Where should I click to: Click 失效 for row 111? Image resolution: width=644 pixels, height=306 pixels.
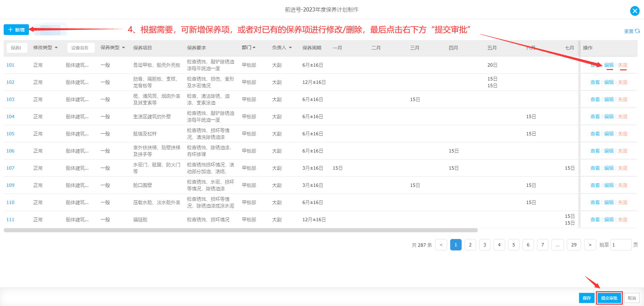(623, 219)
